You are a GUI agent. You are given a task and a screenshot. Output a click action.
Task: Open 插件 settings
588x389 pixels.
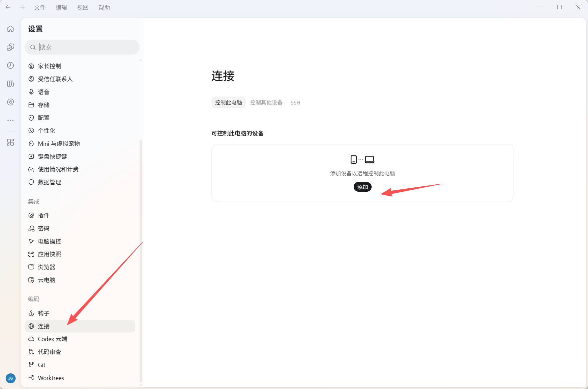point(80,215)
